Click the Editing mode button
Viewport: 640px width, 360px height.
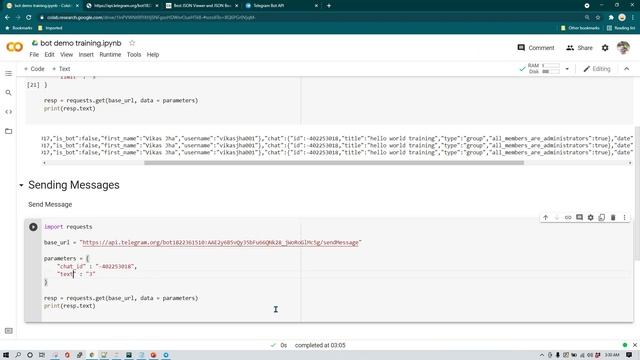tap(597, 69)
